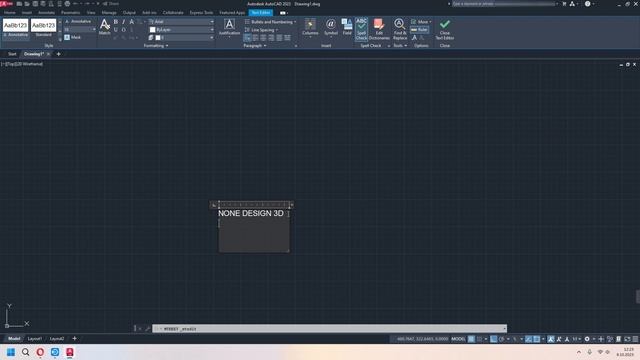Toggle Overline formatting
This screenshot has height=360, width=640.
pos(124,30)
